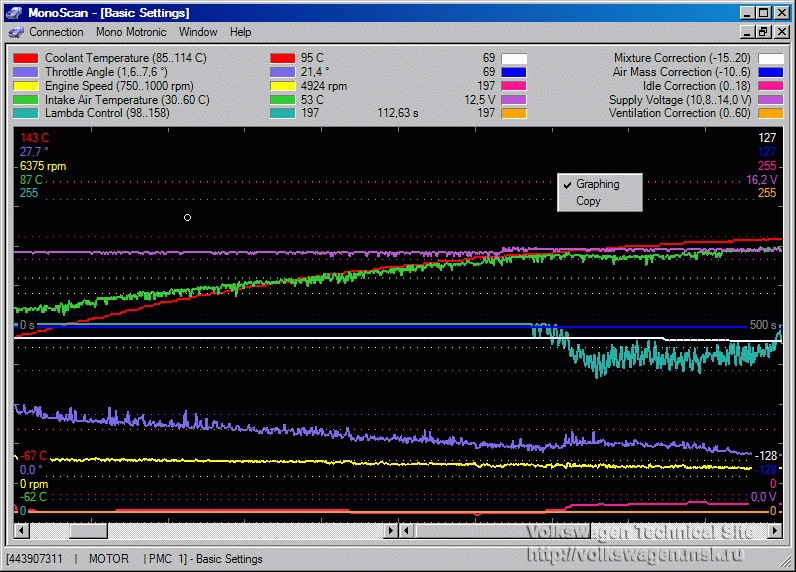Click the Throttle Angle (1,6..7,6 °) label
Screen dimensions: 796x572
(x=106, y=72)
